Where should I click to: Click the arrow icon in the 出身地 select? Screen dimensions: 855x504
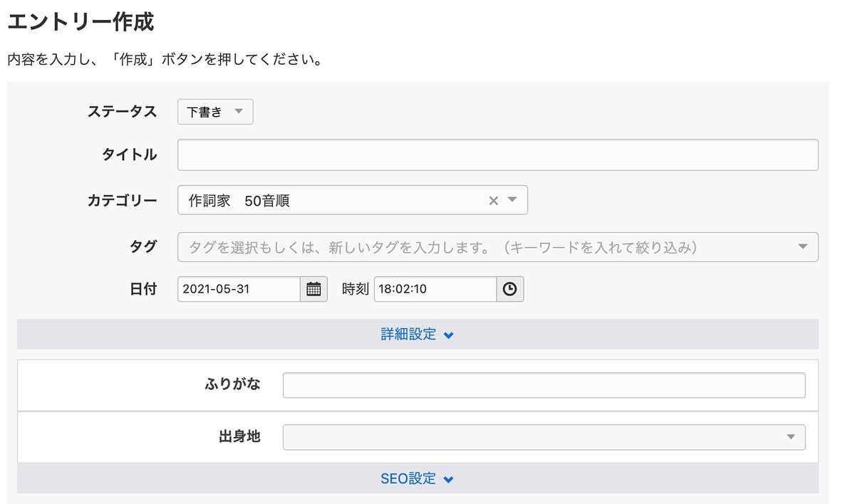[790, 437]
